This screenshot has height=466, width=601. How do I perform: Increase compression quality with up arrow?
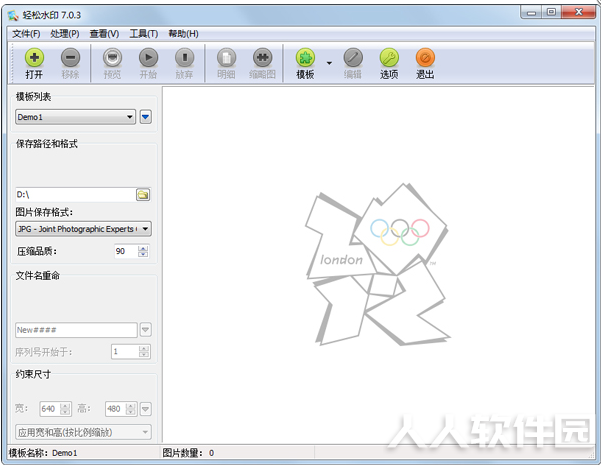pos(143,248)
